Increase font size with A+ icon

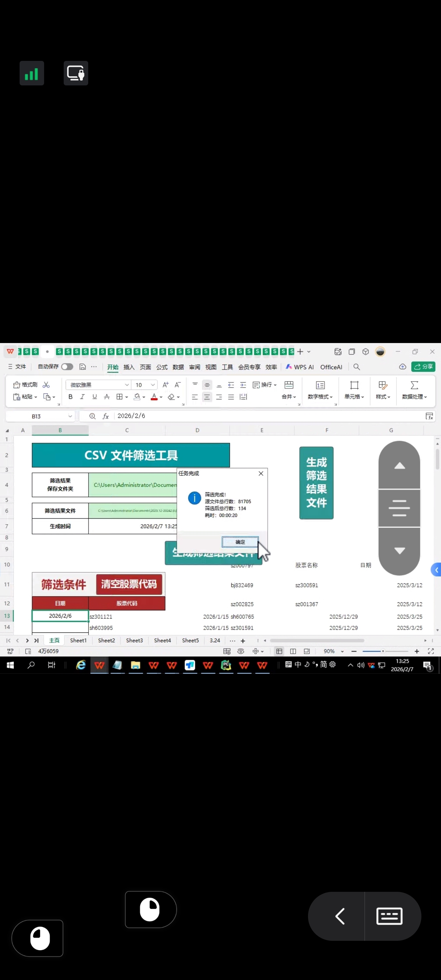tap(166, 385)
